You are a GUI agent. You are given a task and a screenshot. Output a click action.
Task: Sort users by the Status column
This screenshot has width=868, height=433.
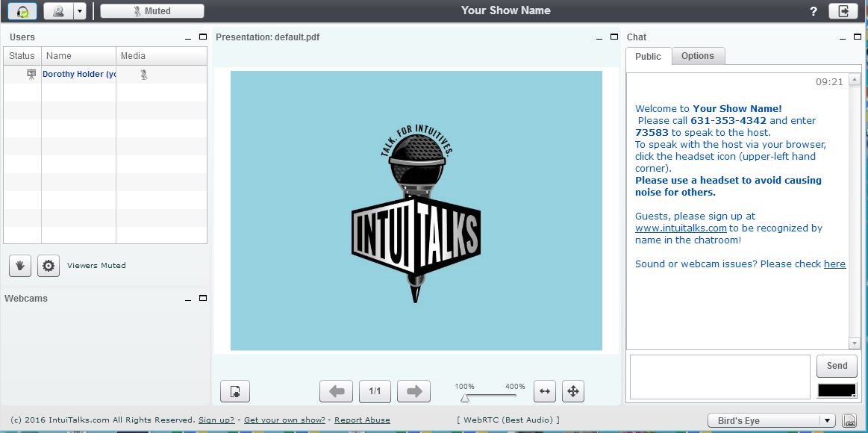click(22, 56)
